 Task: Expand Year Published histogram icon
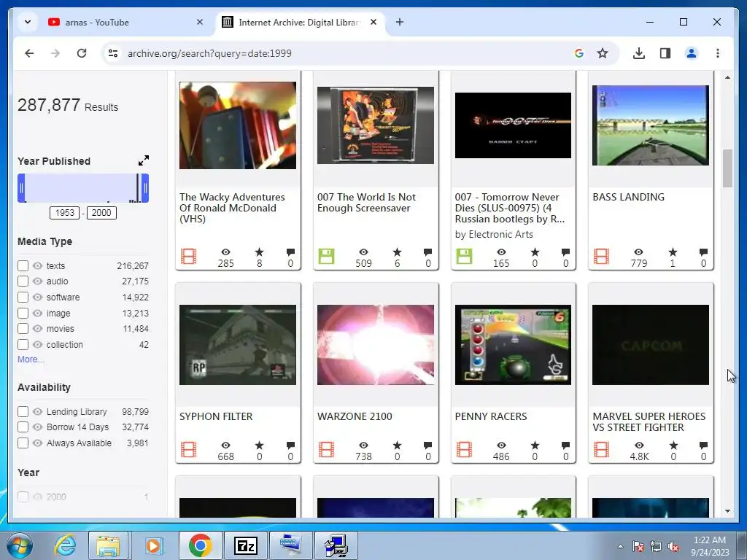pos(144,160)
